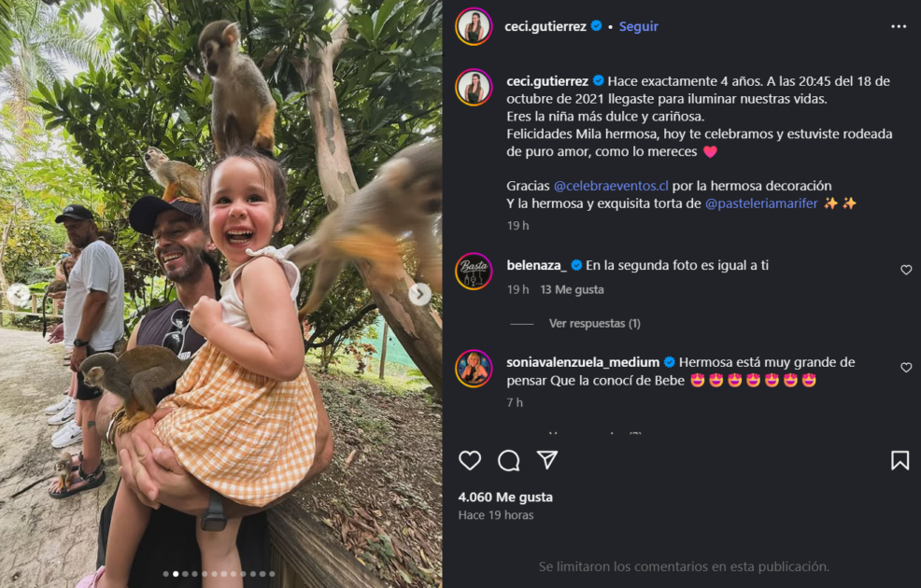Screen dimensions: 921x588
Task: Open the @pasteleriamarifer mention link
Action: [761, 203]
